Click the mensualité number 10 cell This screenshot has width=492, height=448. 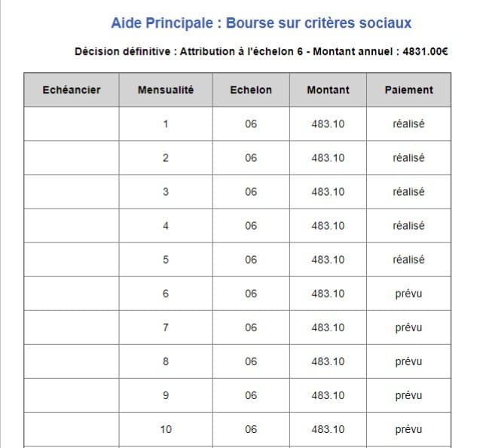(166, 429)
